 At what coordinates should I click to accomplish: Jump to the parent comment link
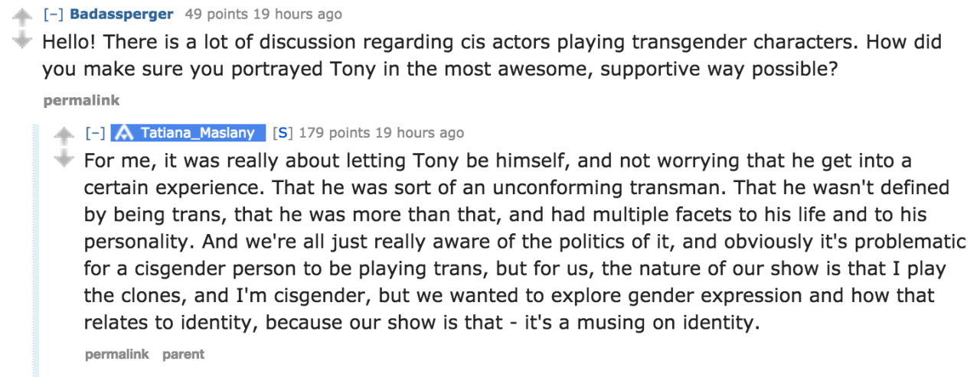coord(183,354)
